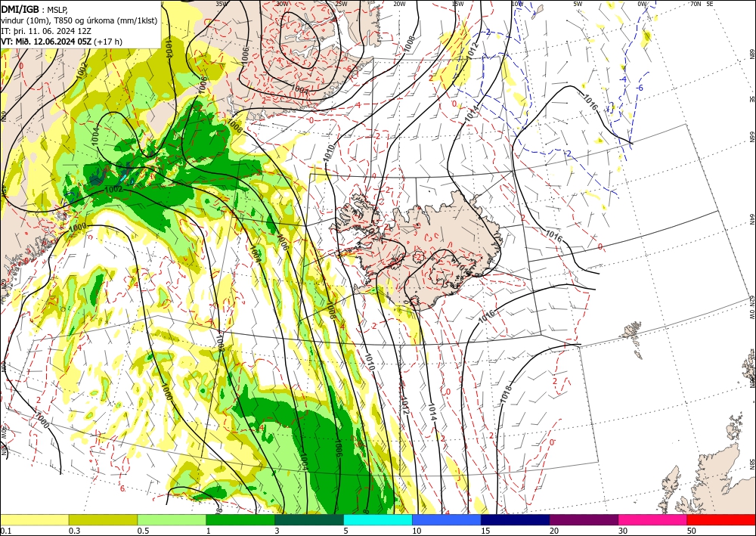756x536 pixels.
Task: Click the red 50 mm legend swatch
Action: coord(721,519)
